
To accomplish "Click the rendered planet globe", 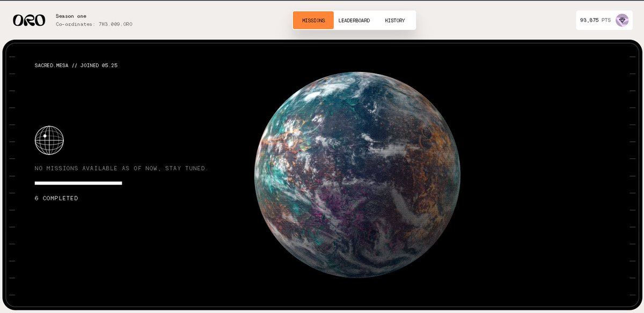I will click(x=357, y=174).
